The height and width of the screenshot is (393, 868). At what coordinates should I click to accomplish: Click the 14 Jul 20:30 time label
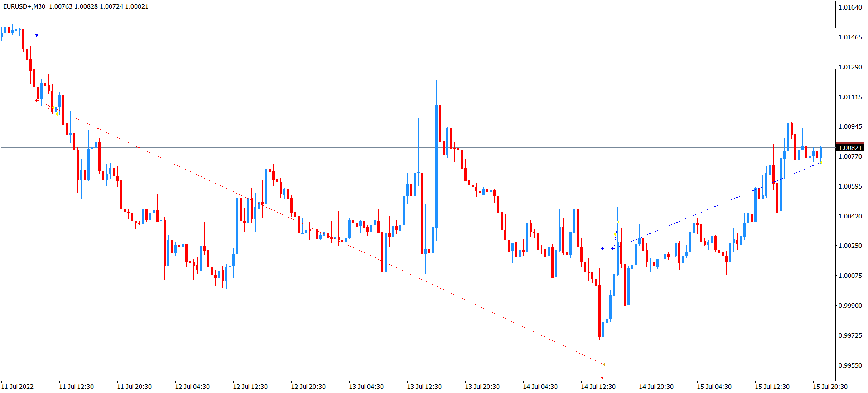pyautogui.click(x=656, y=387)
